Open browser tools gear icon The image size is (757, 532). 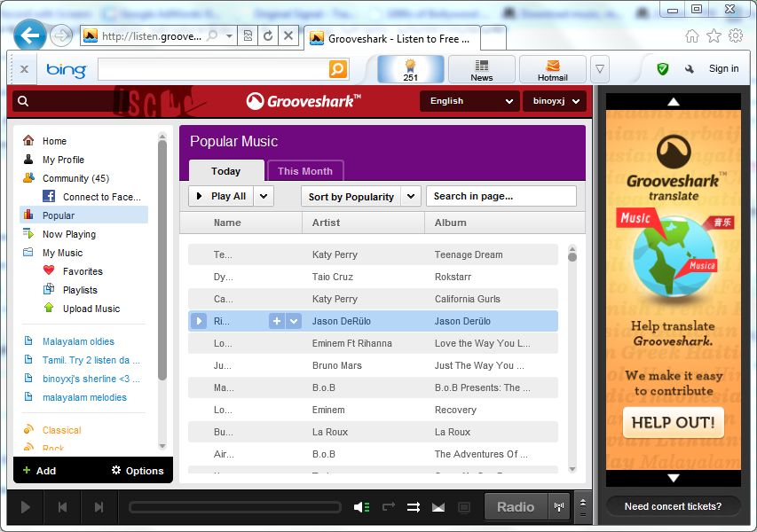click(736, 35)
